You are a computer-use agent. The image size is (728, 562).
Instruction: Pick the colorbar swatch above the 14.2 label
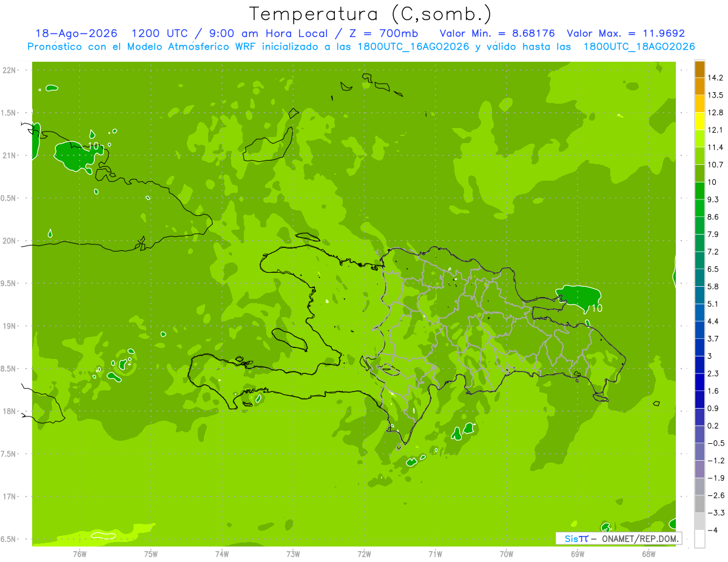pos(699,69)
